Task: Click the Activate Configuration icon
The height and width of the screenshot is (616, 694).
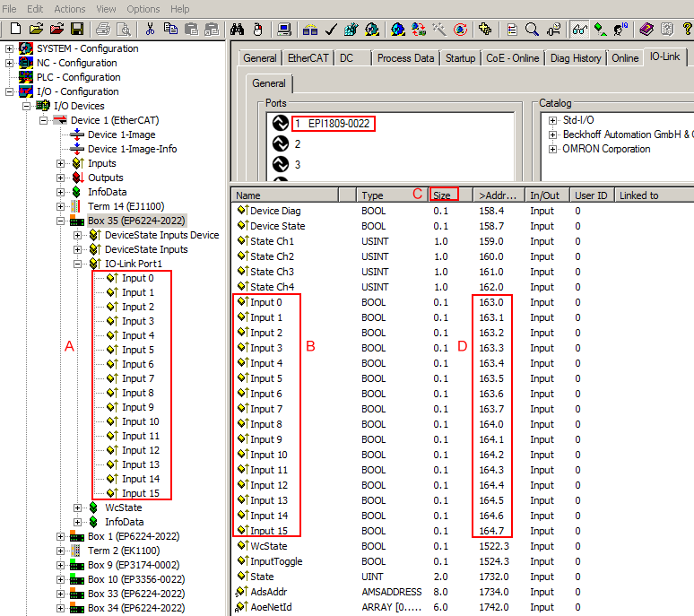Action: tap(351, 30)
